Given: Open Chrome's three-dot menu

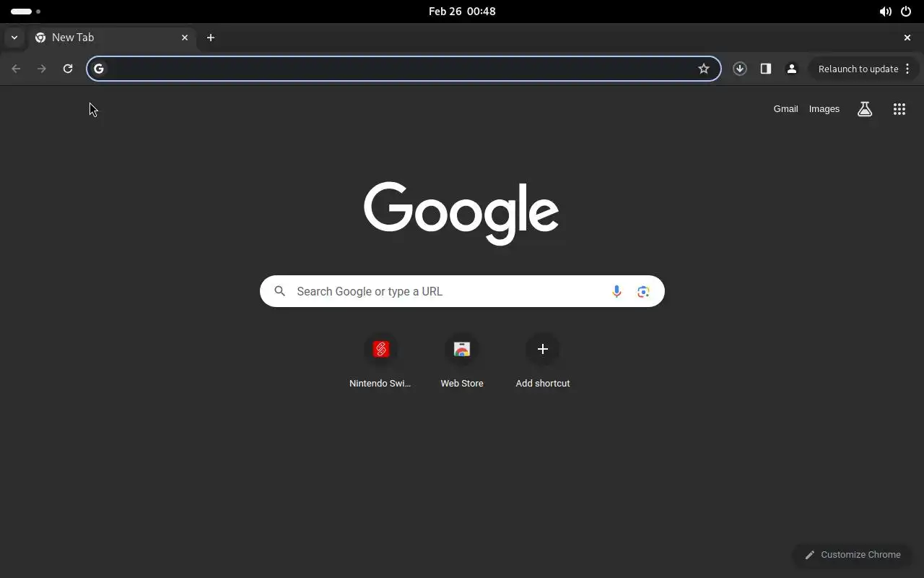Looking at the screenshot, I should pyautogui.click(x=907, y=69).
